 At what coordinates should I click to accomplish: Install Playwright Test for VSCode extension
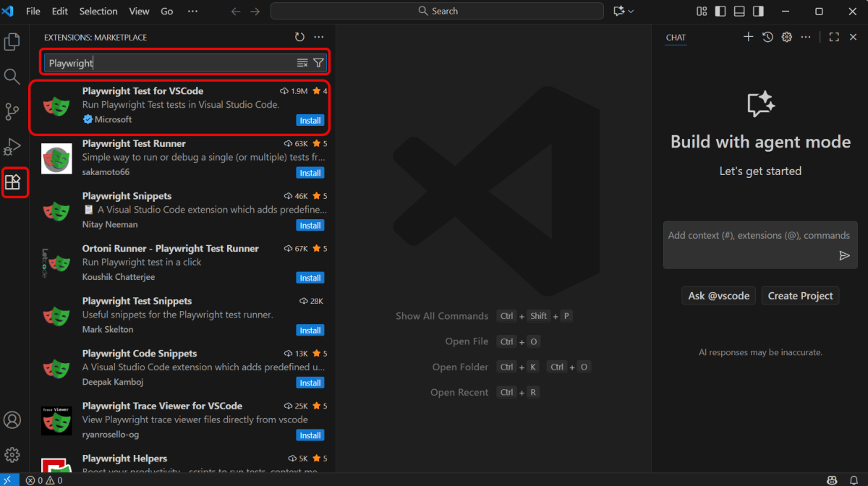pos(310,120)
